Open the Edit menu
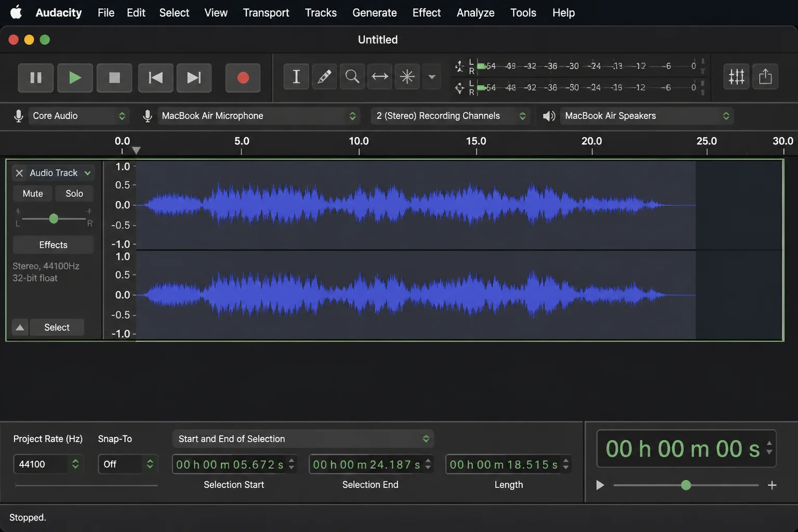Viewport: 798px width, 532px height. tap(136, 12)
